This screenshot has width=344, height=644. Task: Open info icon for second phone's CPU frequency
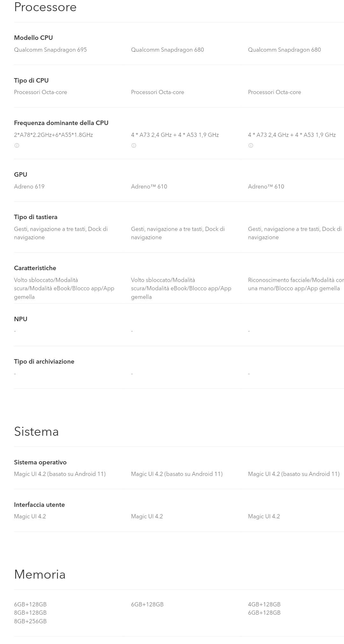coord(134,145)
